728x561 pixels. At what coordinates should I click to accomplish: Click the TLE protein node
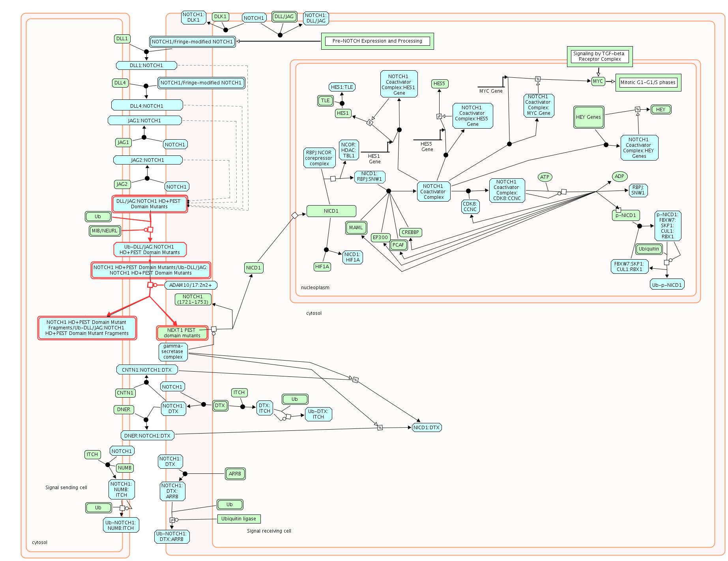(x=325, y=101)
